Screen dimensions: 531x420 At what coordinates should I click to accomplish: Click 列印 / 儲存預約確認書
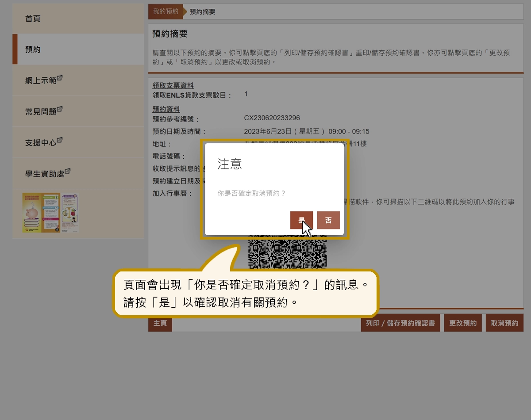(x=400, y=323)
